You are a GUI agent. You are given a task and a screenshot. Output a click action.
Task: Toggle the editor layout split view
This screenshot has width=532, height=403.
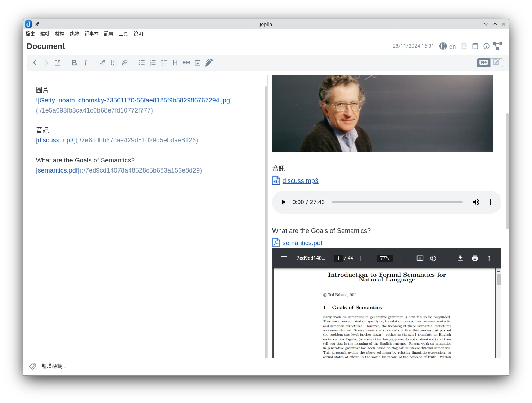tap(475, 46)
